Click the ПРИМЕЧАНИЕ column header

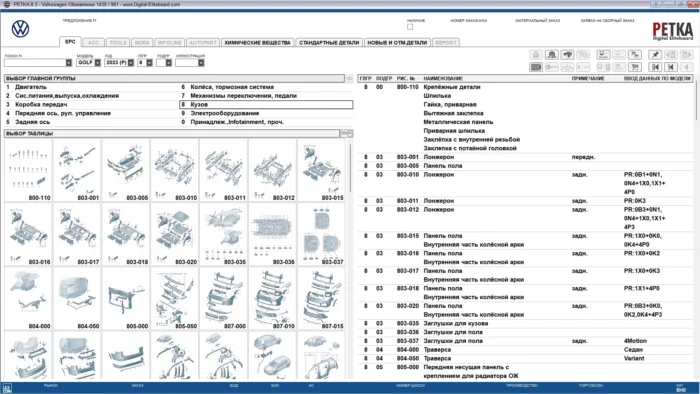click(588, 79)
